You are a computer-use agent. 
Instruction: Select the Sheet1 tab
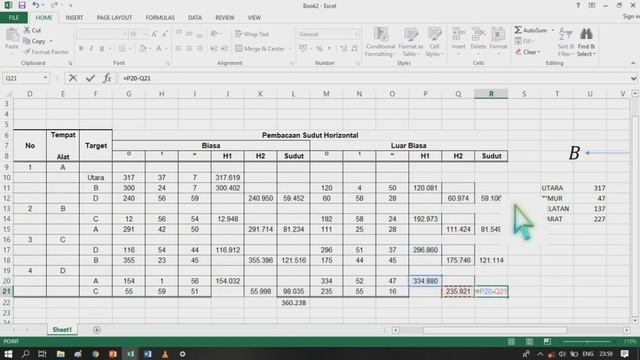click(62, 329)
